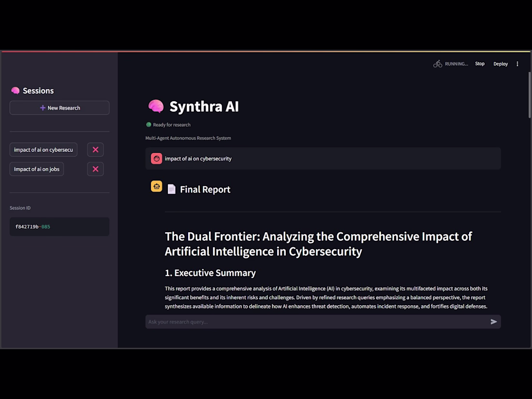Start a New Research session
Image resolution: width=532 pixels, height=399 pixels.
[59, 108]
